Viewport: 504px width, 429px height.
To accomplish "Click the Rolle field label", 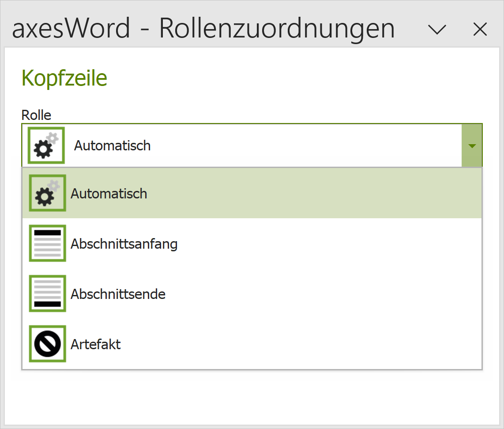I will pyautogui.click(x=36, y=115).
